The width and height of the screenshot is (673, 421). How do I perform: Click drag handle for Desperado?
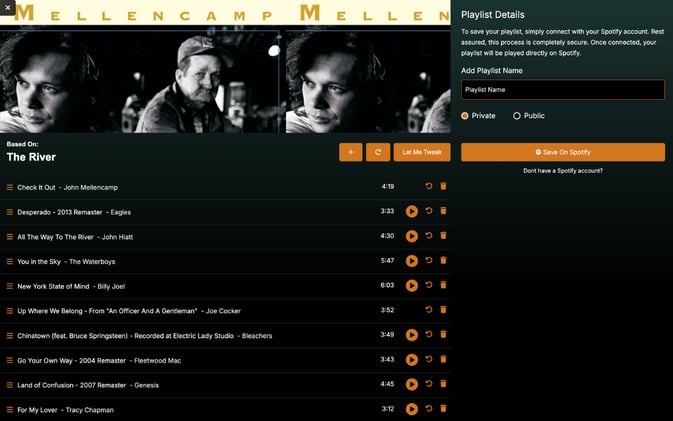[9, 212]
